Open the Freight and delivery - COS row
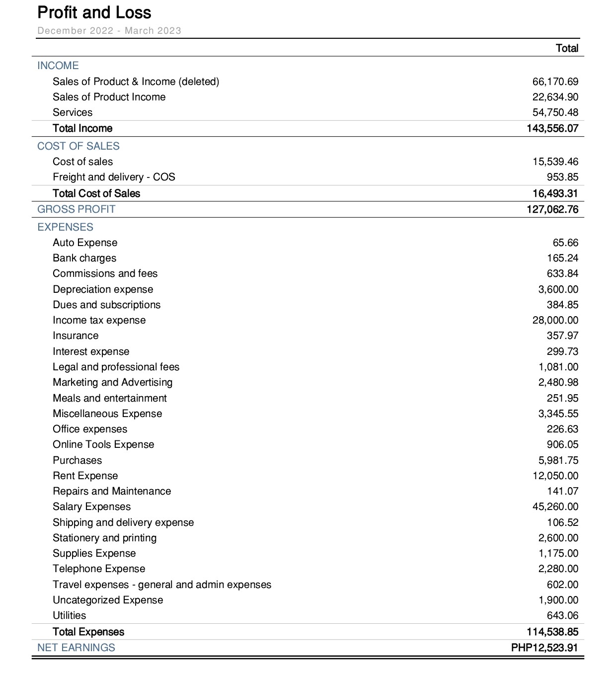Image resolution: width=616 pixels, height=680 pixels. [x=114, y=177]
